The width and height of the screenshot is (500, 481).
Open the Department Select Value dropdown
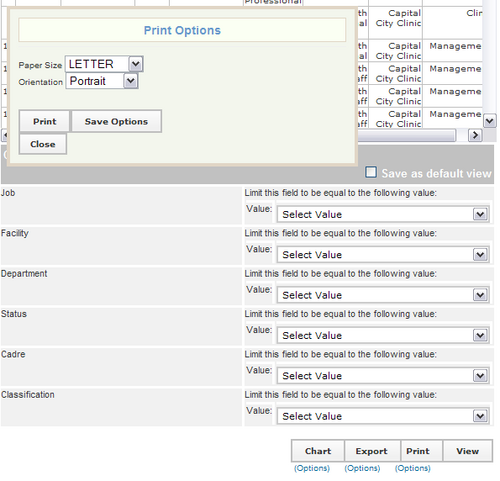tap(383, 295)
